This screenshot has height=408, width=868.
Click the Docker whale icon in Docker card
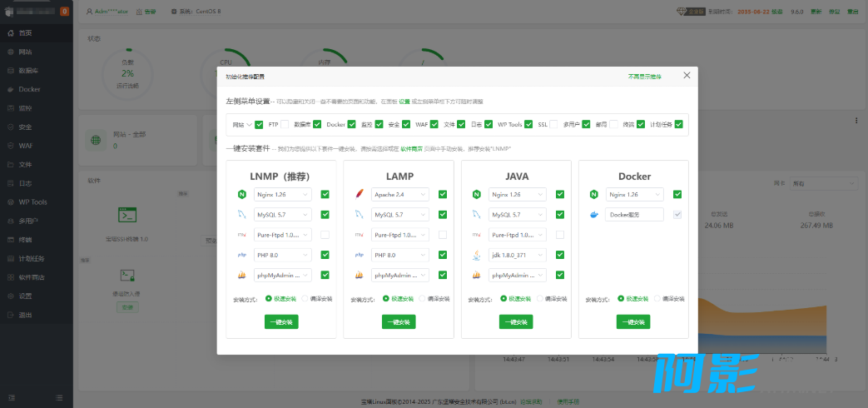(594, 215)
